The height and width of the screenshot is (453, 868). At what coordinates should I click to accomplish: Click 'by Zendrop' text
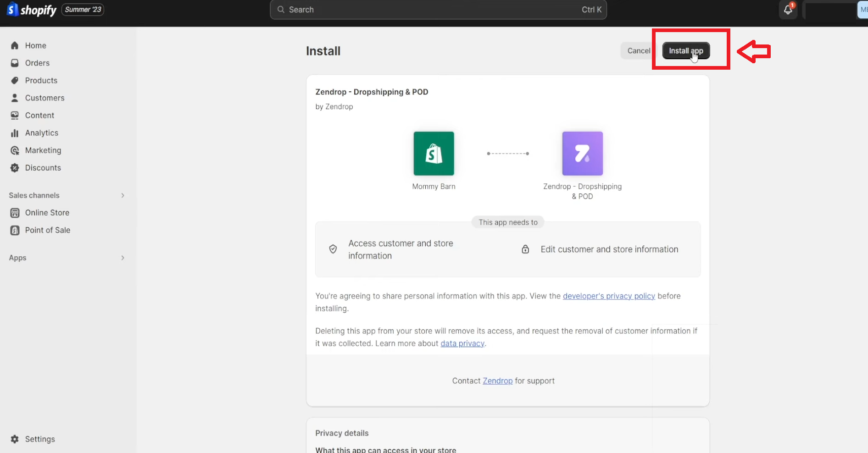[334, 106]
